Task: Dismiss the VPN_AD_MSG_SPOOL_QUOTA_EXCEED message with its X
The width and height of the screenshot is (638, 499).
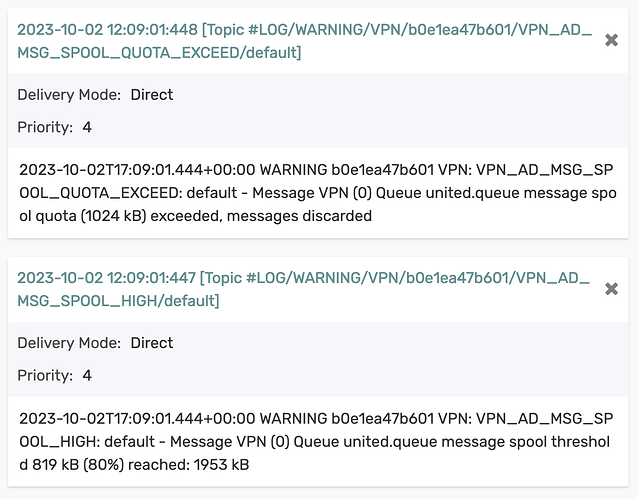Action: (611, 40)
